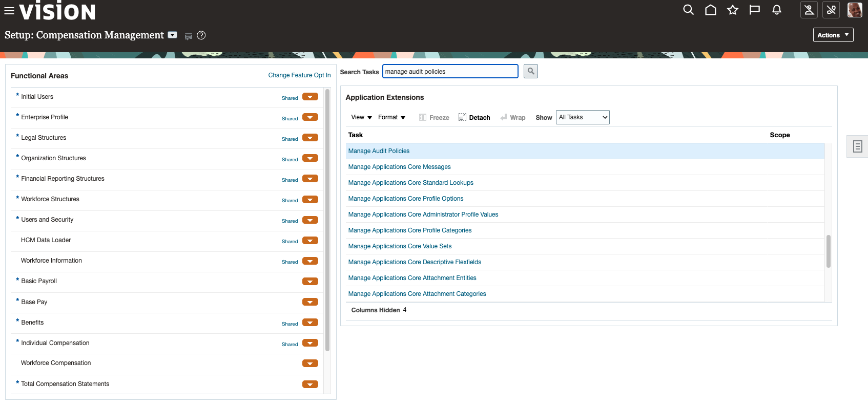The height and width of the screenshot is (407, 868).
Task: Click the user avatar picture
Action: pyautogui.click(x=855, y=10)
